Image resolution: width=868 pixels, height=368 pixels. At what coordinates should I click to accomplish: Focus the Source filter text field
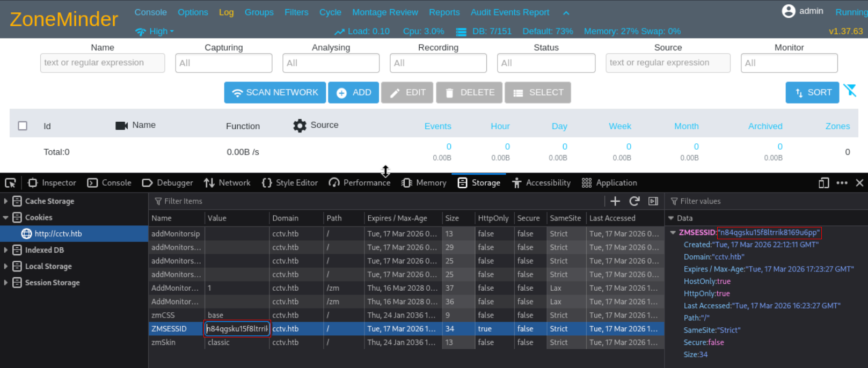[x=668, y=63]
